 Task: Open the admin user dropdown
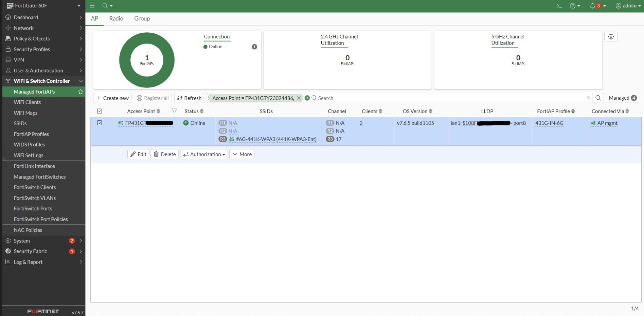pyautogui.click(x=628, y=6)
